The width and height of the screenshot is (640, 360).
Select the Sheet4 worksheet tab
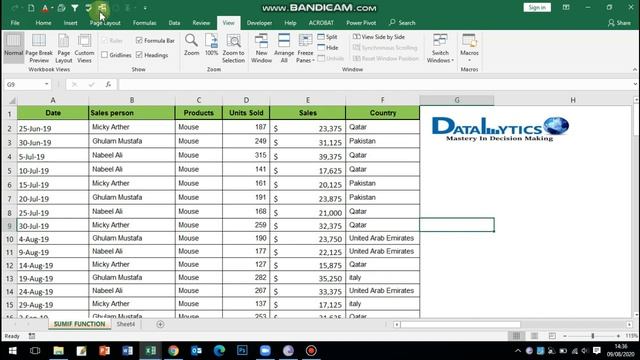(x=125, y=324)
